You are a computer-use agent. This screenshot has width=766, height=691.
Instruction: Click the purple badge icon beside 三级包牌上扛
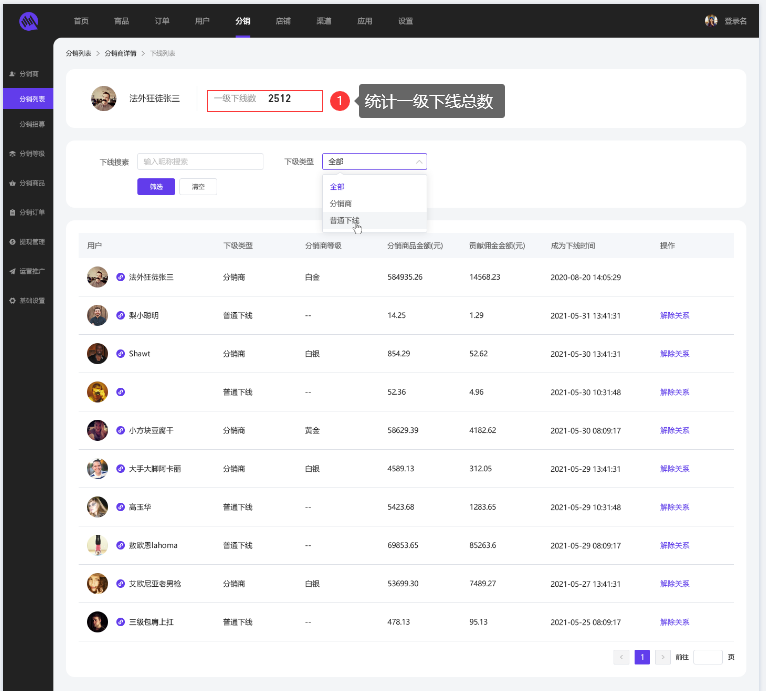click(x=120, y=622)
